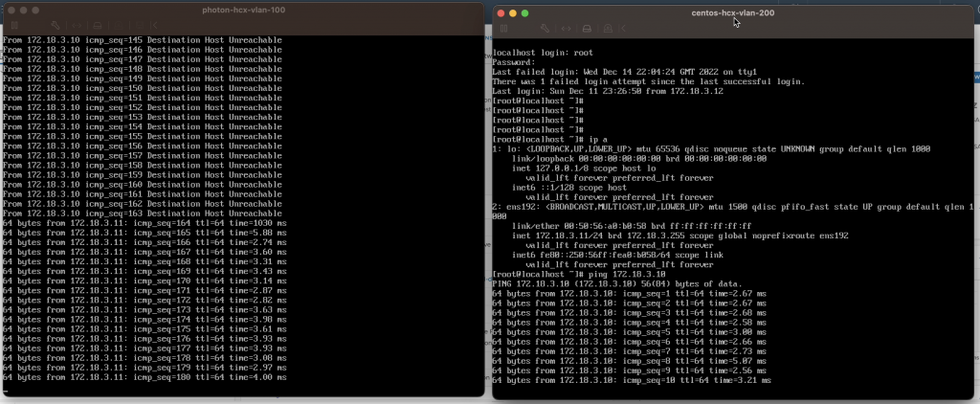Viewport: 980px width, 404px height.
Task: Close the photon-hcx-vlan-100 window
Action: coord(11,10)
